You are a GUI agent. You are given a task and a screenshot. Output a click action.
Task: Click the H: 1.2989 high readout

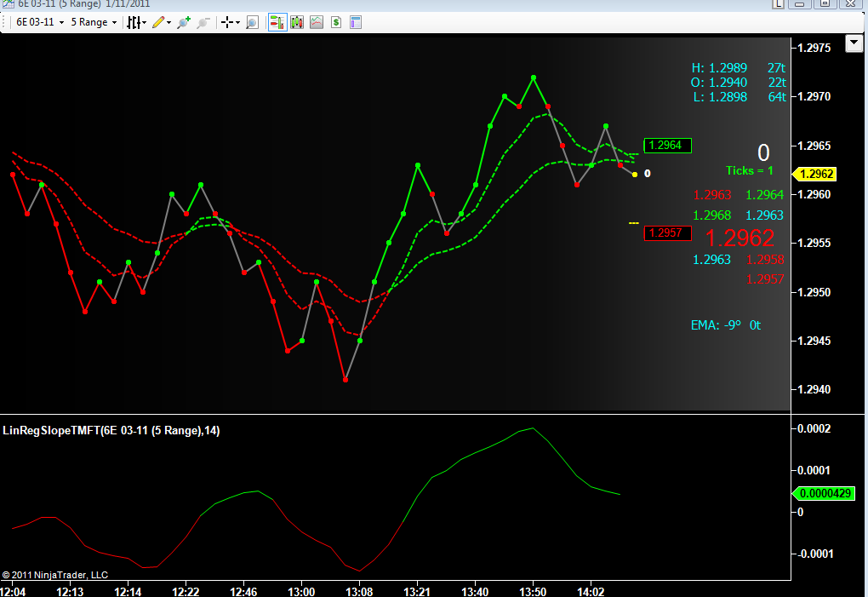click(x=719, y=67)
